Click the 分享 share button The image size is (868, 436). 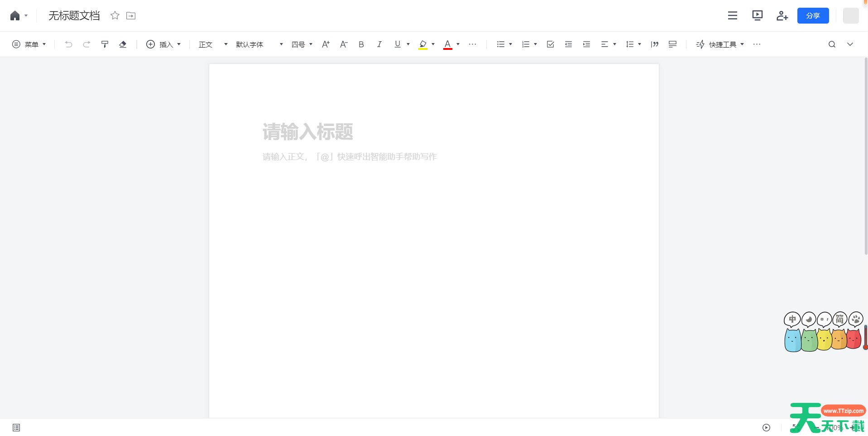[x=813, y=15]
